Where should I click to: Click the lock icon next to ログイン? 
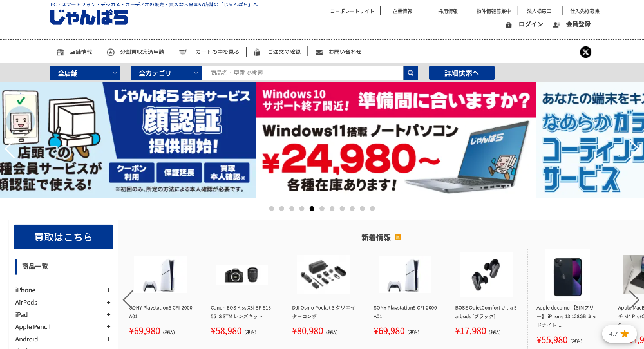coord(509,24)
